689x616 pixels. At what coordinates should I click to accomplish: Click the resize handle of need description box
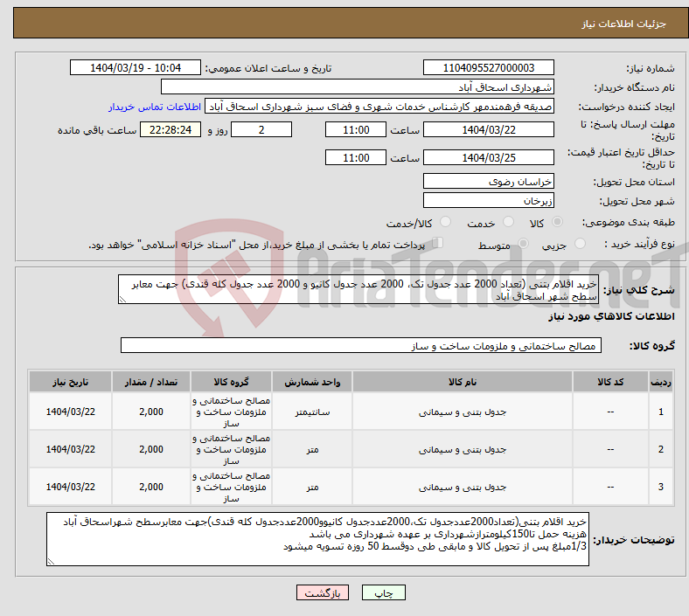(122, 300)
